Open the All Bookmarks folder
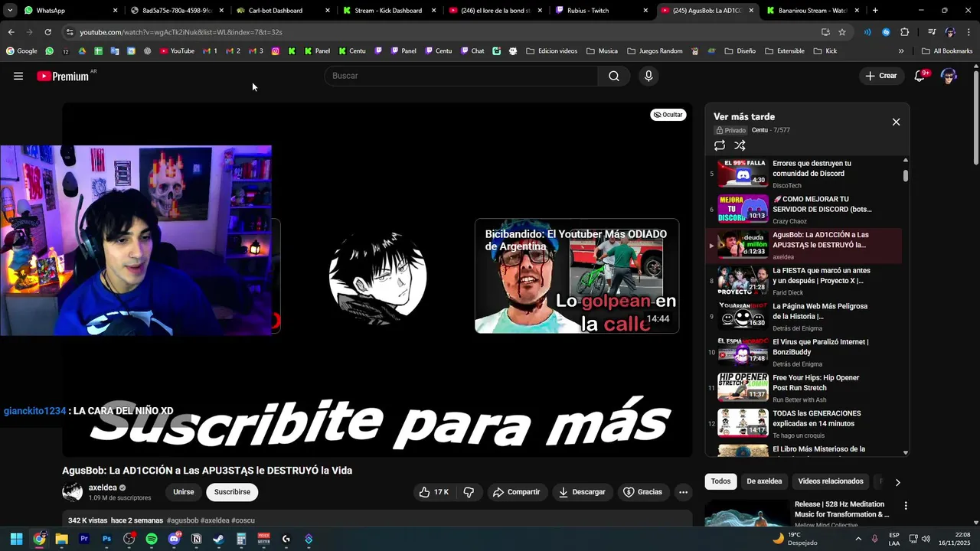Viewport: 980px width, 551px height. 947,51
